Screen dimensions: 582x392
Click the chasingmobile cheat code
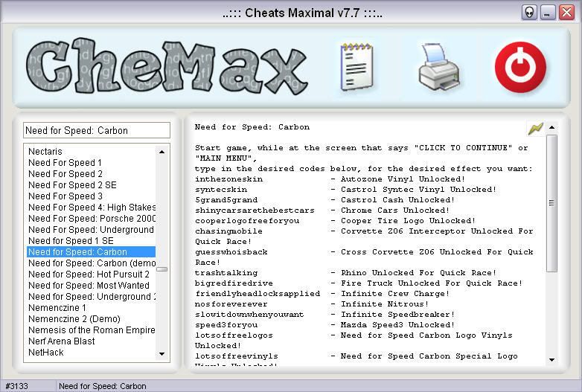click(228, 231)
